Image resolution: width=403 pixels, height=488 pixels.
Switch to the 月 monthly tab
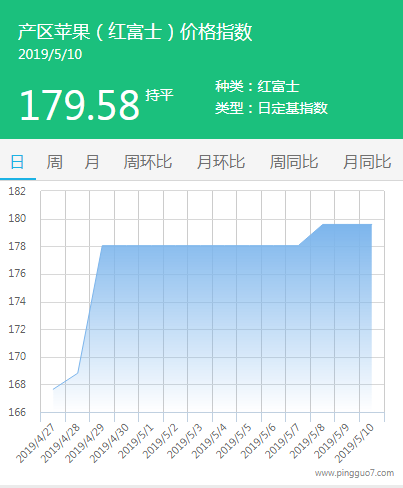[92, 162]
